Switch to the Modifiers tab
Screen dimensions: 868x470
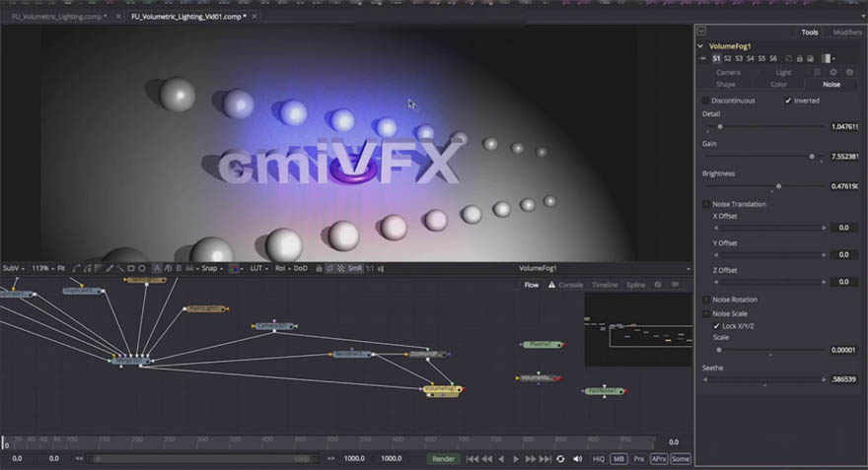[847, 33]
